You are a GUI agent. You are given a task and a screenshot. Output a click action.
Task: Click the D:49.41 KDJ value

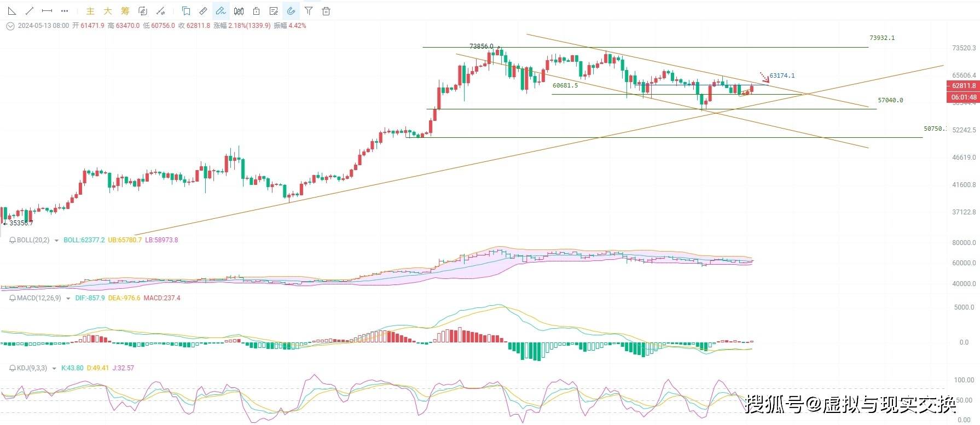[97, 368]
